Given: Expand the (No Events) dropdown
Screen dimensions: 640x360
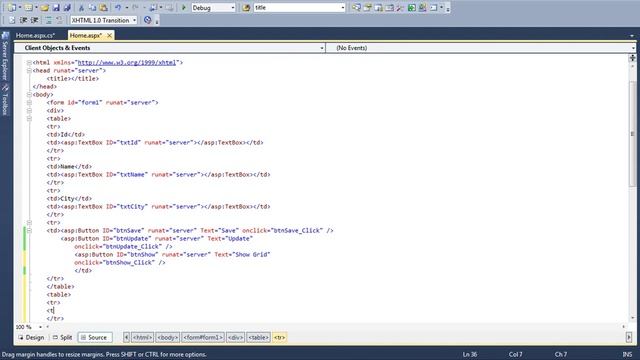Looking at the screenshot, I should [x=633, y=48].
